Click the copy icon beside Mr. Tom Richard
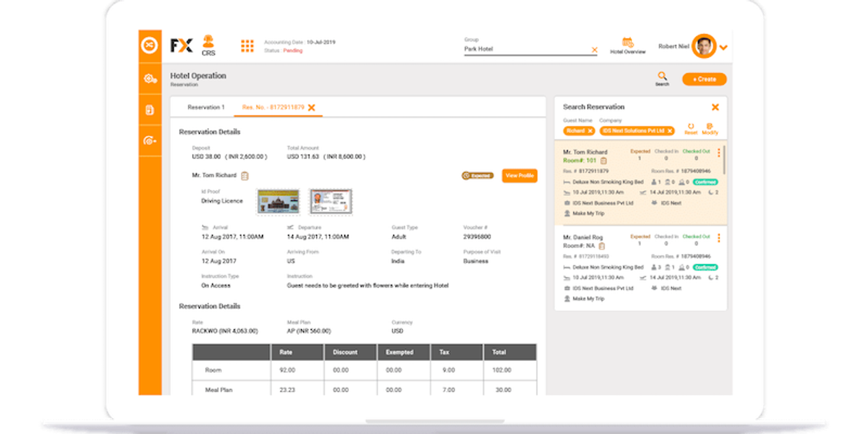This screenshot has height=434, width=868. click(x=244, y=175)
